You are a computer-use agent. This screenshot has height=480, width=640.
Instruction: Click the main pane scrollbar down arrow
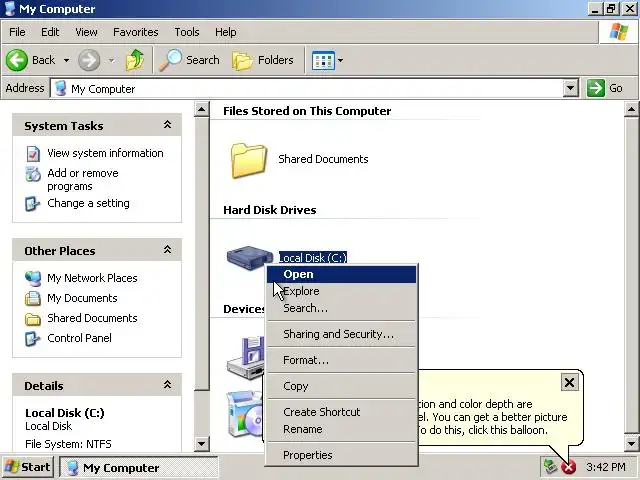631,443
